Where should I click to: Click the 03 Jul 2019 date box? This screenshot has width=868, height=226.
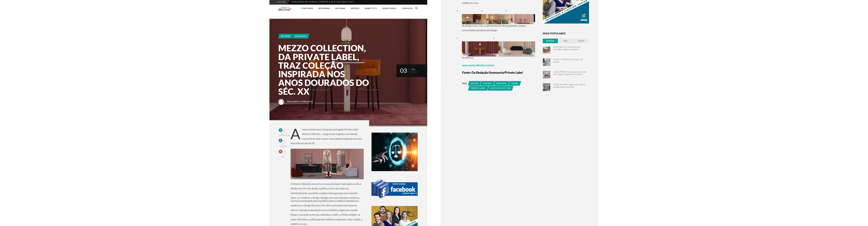click(411, 71)
